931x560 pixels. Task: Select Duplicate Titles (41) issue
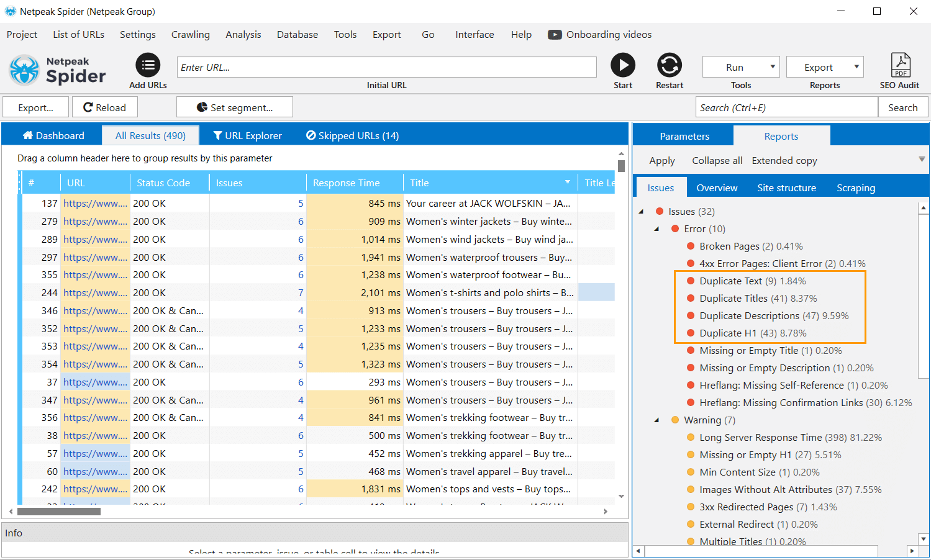(758, 299)
